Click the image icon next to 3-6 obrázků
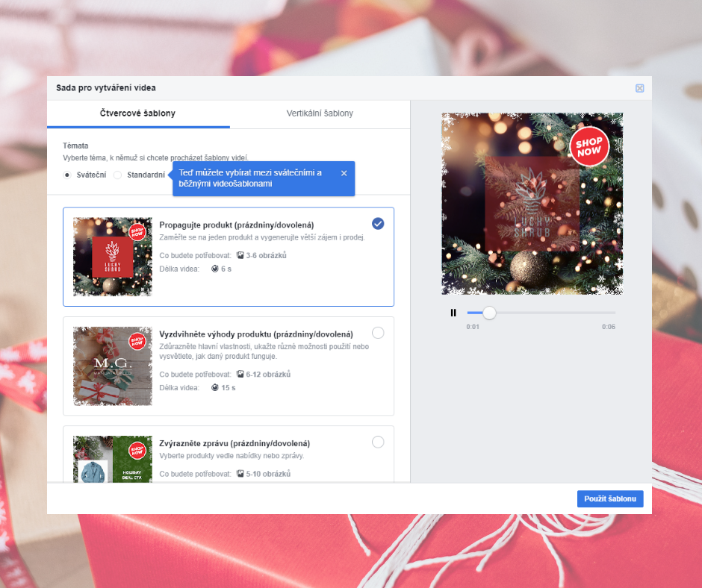 pyautogui.click(x=240, y=255)
